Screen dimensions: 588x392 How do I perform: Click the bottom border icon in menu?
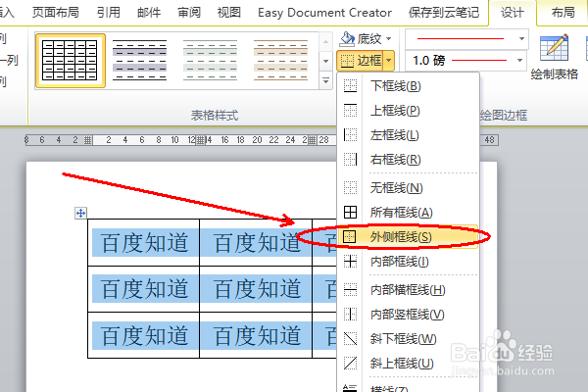pos(350,86)
